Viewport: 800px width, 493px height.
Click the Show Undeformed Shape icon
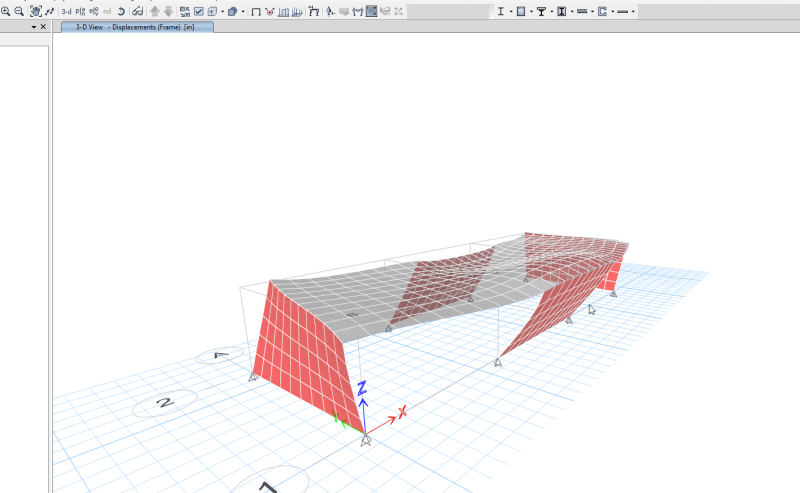point(256,11)
